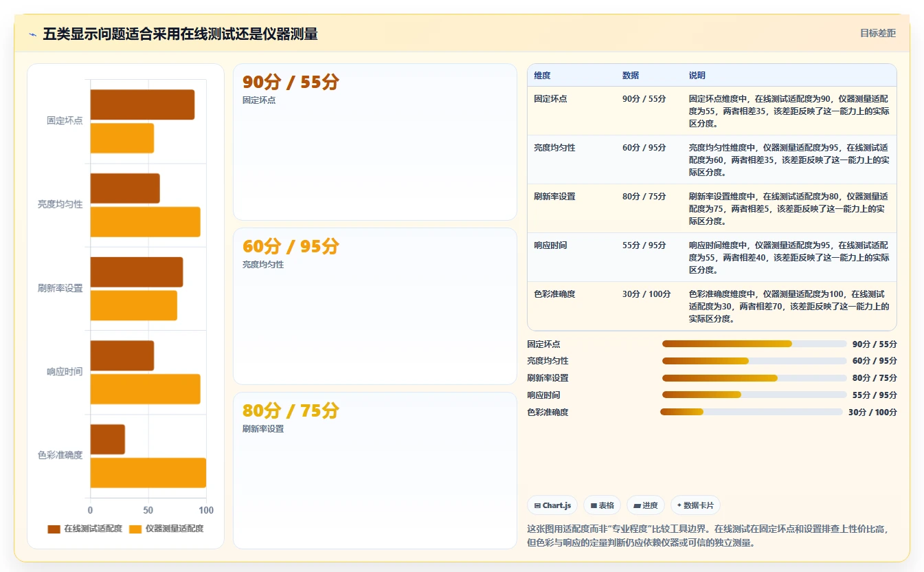924x572 pixels.
Task: Click the 刷新率设置 caption under the third card value
Action: point(263,429)
